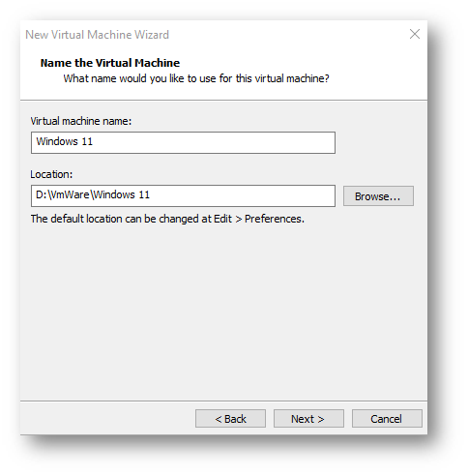Screen dimensions: 468x476
Task: Click the word 'Preferences' in the hint
Action: 275,219
